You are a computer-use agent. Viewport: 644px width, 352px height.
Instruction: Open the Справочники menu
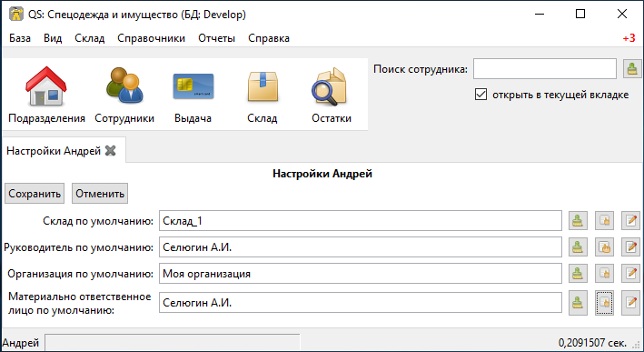(x=151, y=38)
